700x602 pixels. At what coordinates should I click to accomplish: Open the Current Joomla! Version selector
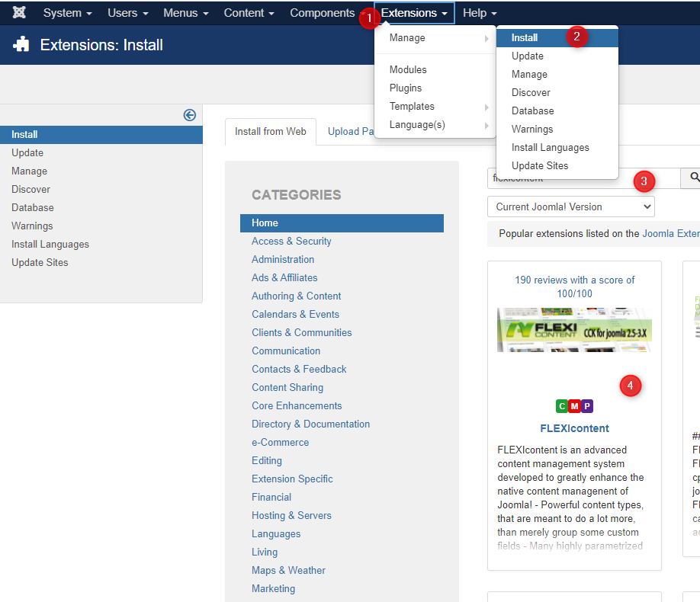click(571, 207)
